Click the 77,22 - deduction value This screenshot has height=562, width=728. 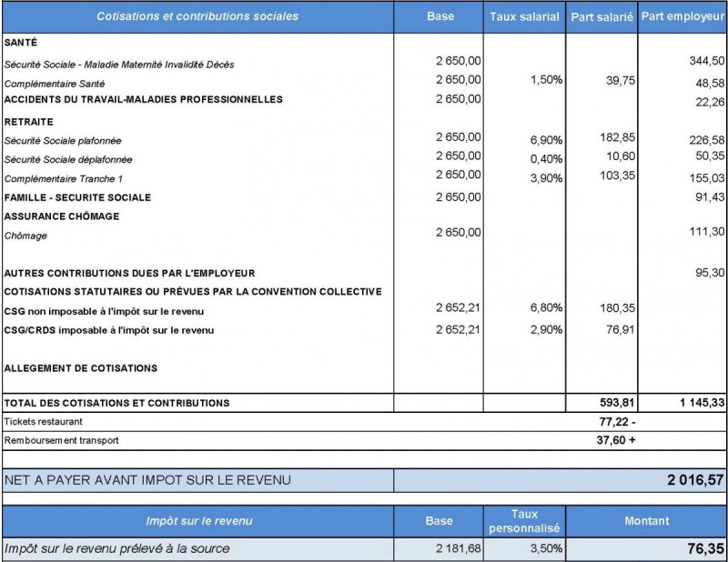[x=617, y=422]
